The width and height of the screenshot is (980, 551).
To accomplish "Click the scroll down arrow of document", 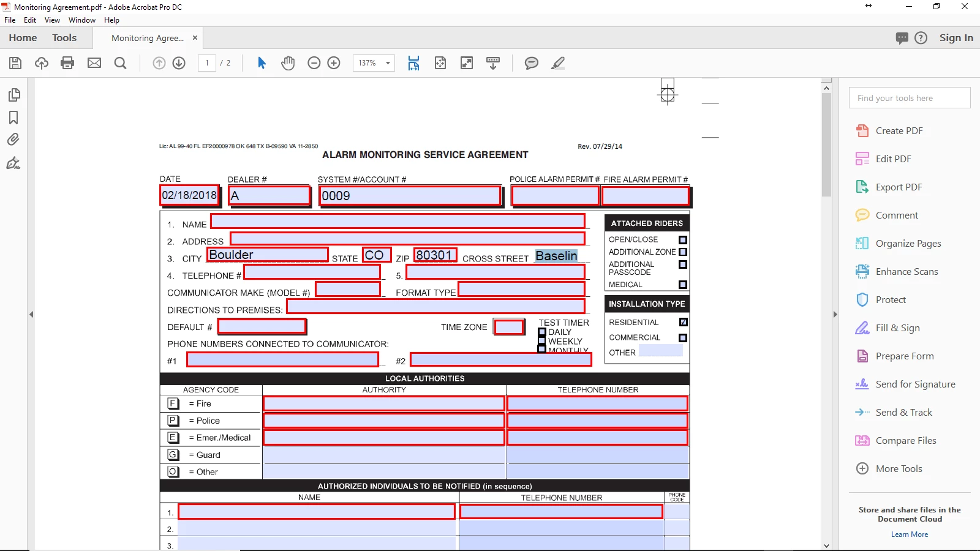I will pyautogui.click(x=826, y=545).
